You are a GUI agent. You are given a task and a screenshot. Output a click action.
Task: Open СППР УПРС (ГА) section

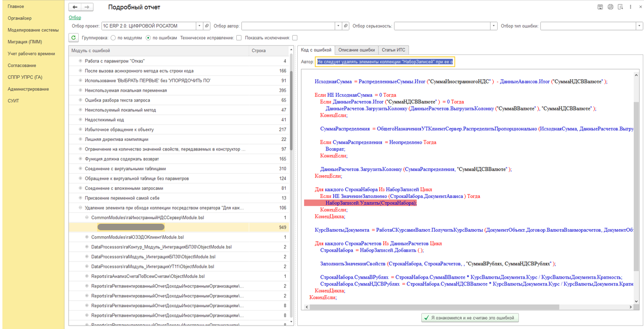point(25,77)
